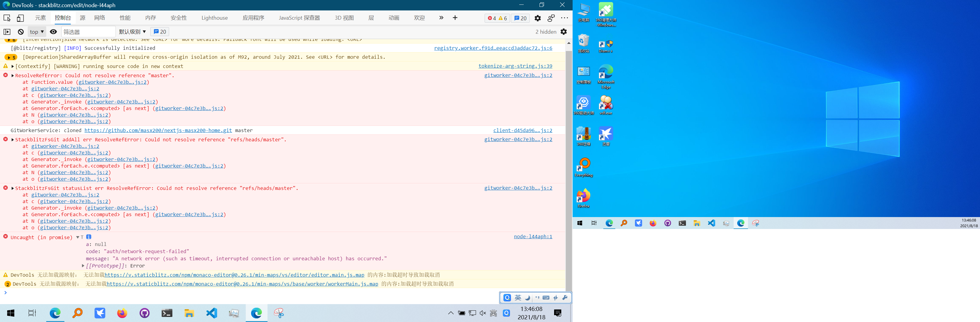The image size is (980, 322).
Task: Click the send feedback person icon
Action: (551, 18)
